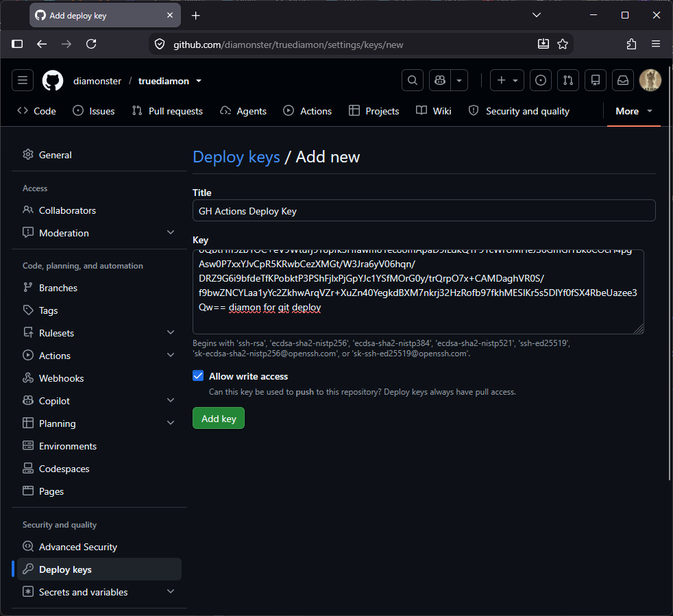Screen dimensions: 673x616
Task: Open the diamonster owner link
Action: click(97, 81)
